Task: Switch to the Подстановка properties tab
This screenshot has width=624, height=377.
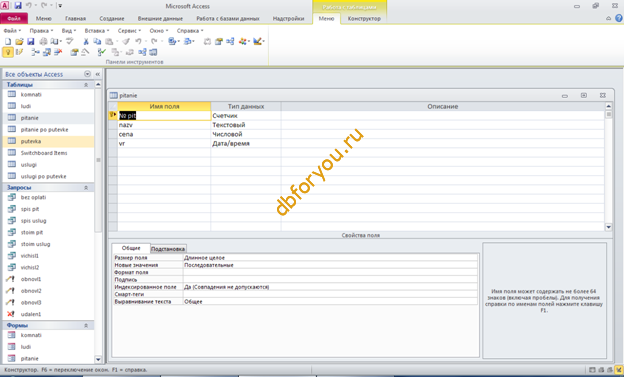Action: point(168,249)
